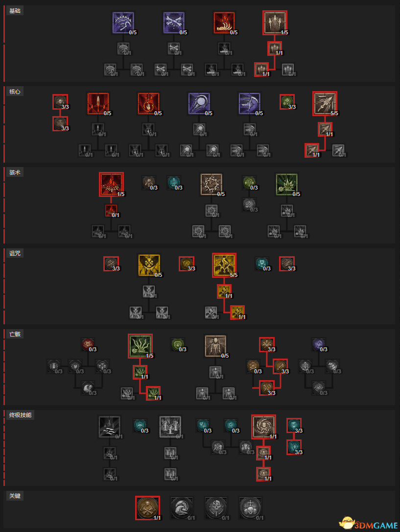Select the bone splinters skill showing 1/5
400x532 pixels.
(275, 23)
